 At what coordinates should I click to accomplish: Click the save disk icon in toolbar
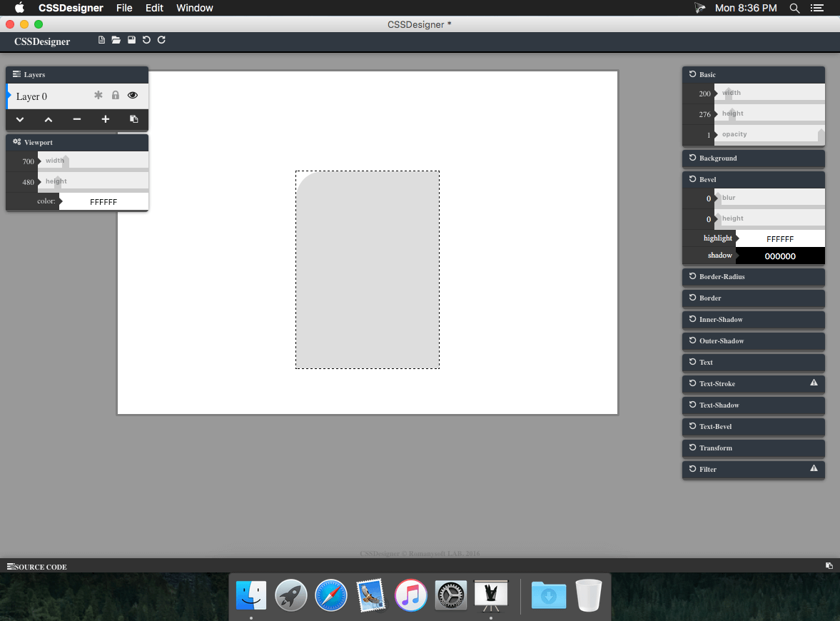pos(131,40)
